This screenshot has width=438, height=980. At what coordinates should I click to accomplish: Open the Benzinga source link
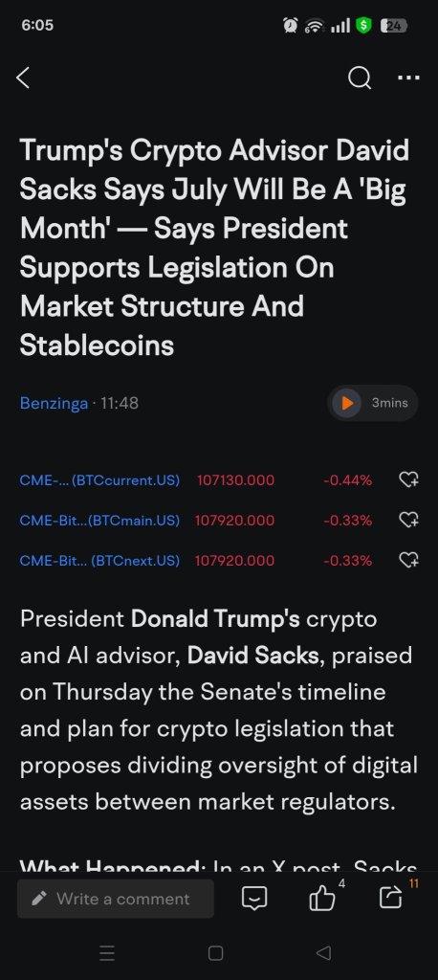[x=54, y=403]
